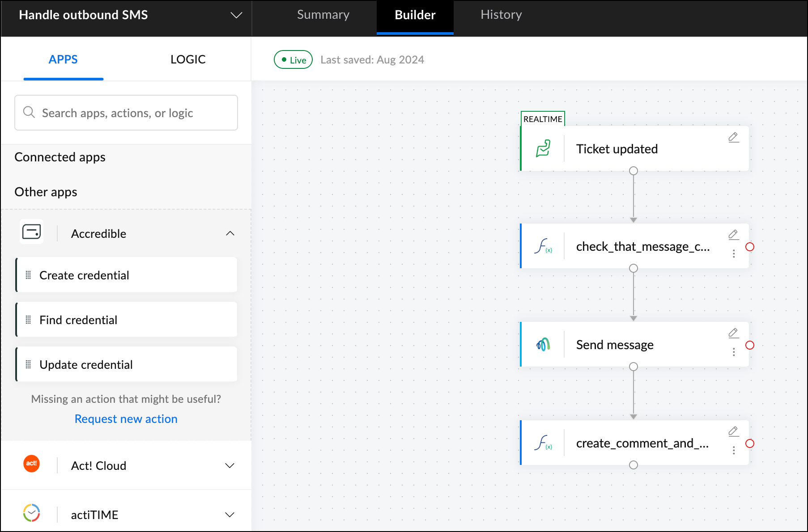The height and width of the screenshot is (532, 808).
Task: Open the History tab
Action: point(501,15)
